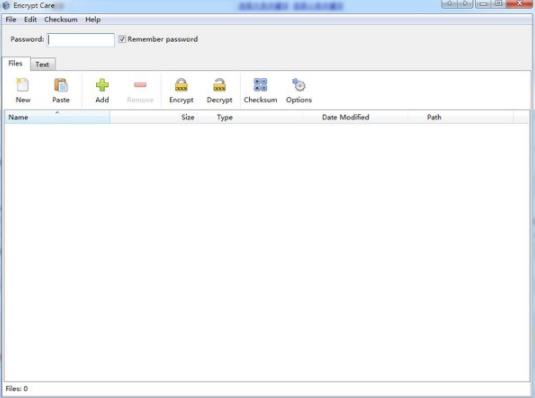
Task: Click the New file list icon
Action: coord(23,85)
